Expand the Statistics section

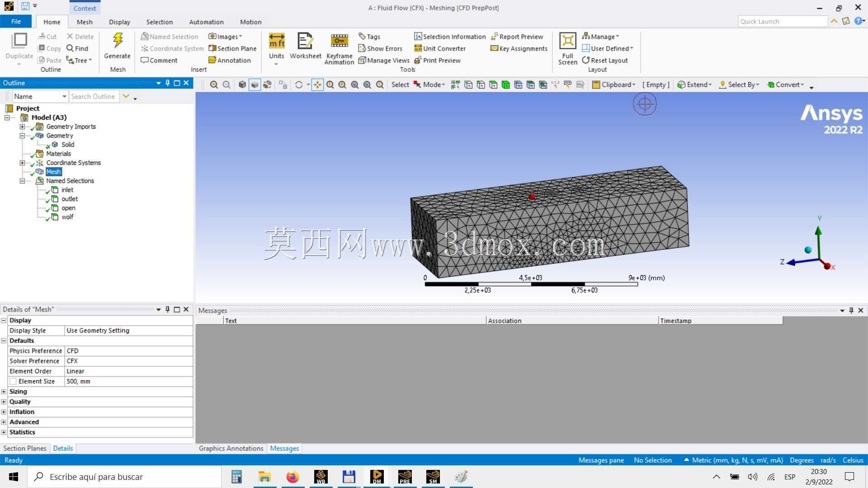[4, 432]
